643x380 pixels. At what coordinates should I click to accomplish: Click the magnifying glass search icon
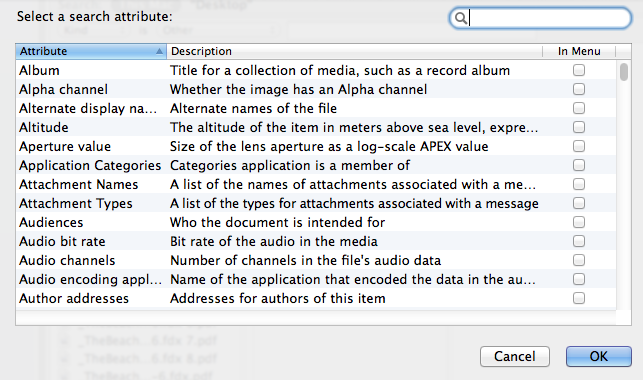click(x=461, y=18)
